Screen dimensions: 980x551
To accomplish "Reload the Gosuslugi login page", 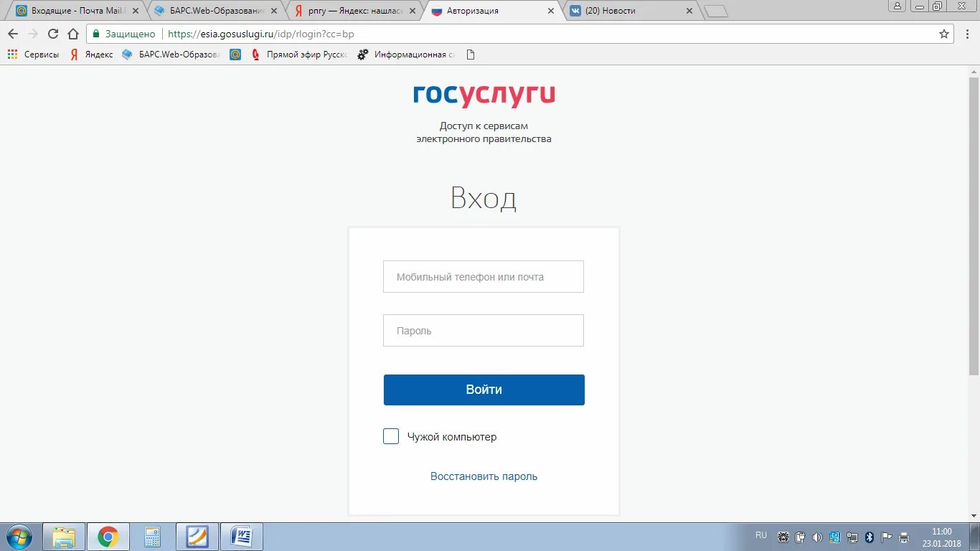I will point(53,34).
